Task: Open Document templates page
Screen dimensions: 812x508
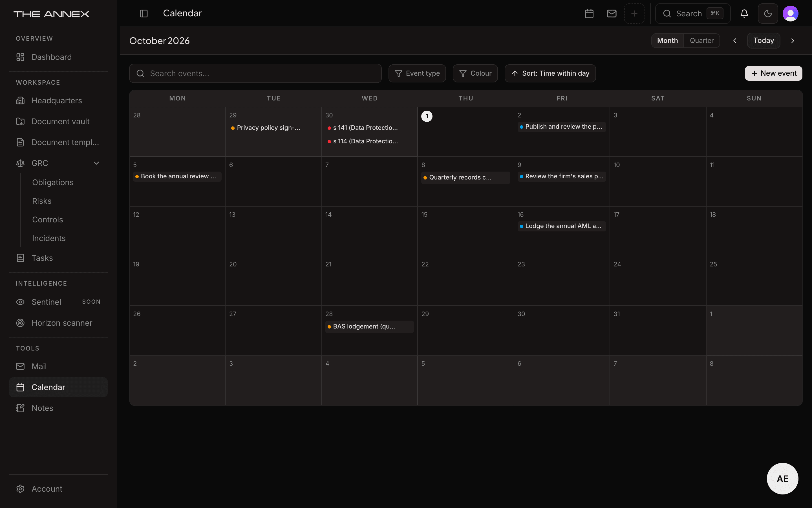Action: coord(58,142)
